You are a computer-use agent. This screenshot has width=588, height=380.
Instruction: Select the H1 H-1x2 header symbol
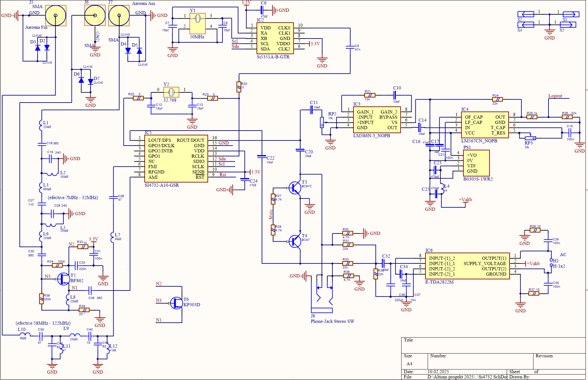551,263
